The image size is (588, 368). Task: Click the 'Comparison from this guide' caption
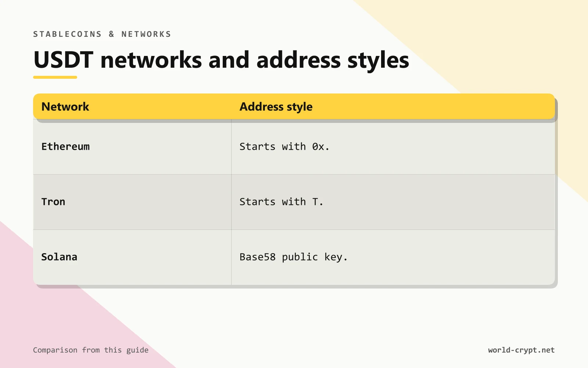(x=91, y=350)
